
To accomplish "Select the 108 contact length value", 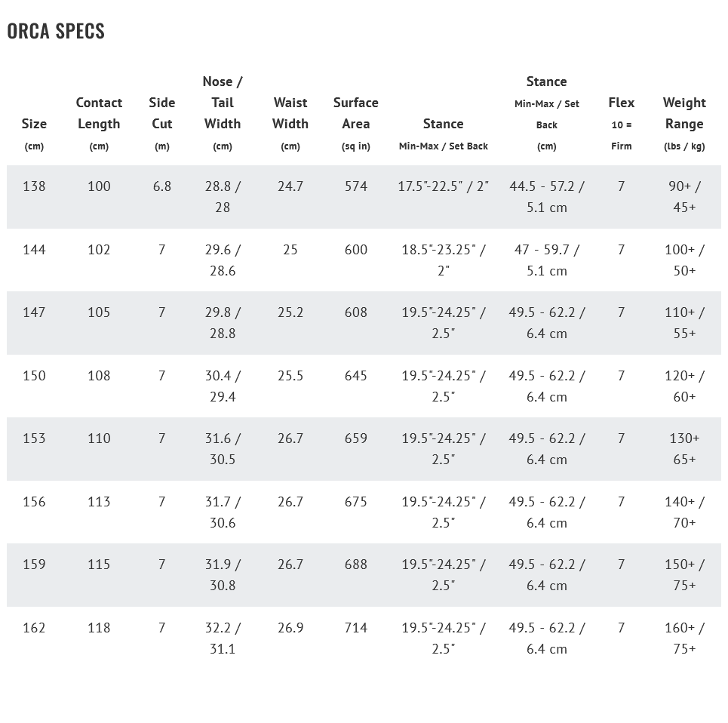I will pos(99,376).
